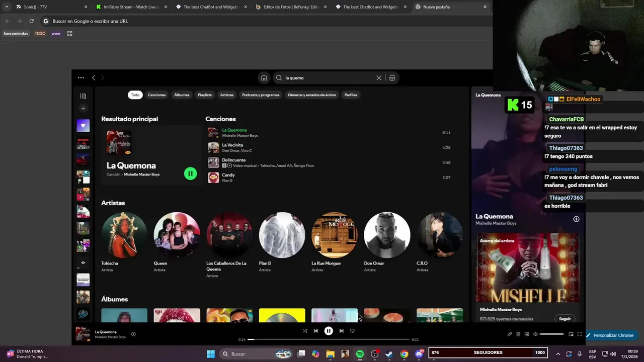
Task: Open wow bookmark
Action: (x=56, y=34)
